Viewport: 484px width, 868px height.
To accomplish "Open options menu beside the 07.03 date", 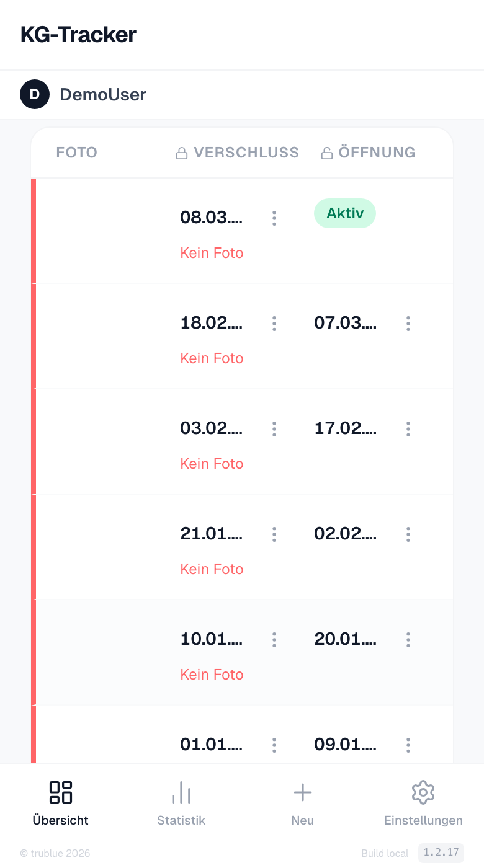I will click(408, 323).
